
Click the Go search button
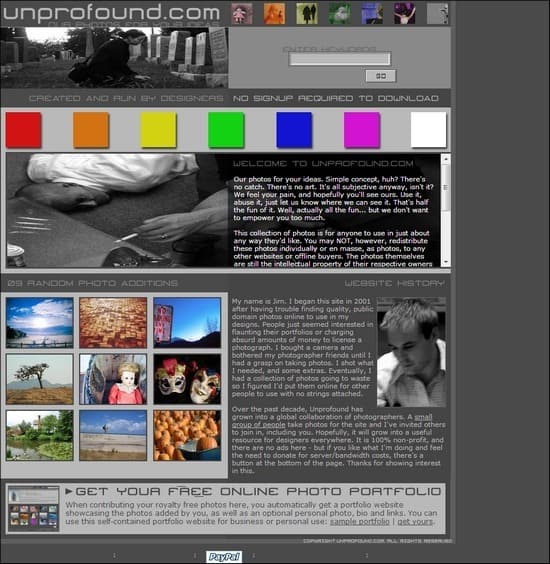click(381, 76)
